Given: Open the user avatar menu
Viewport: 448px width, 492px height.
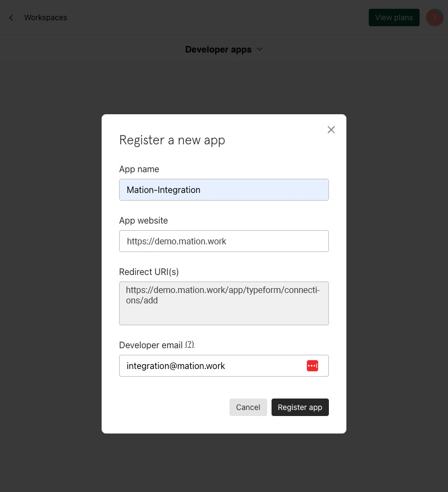Looking at the screenshot, I should coord(434,17).
